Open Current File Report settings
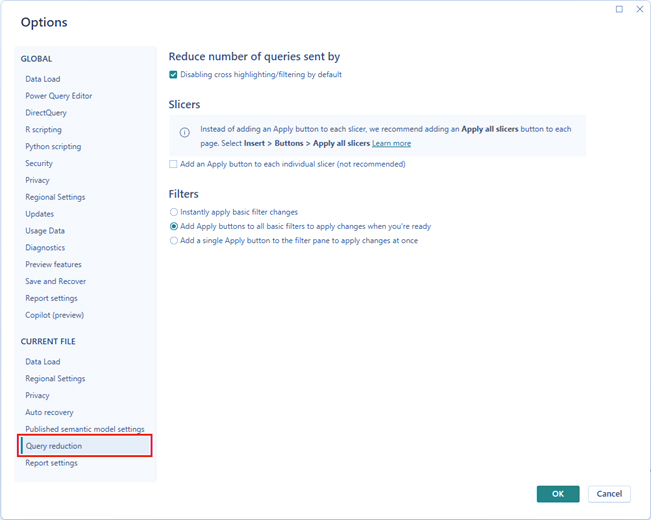 point(51,463)
